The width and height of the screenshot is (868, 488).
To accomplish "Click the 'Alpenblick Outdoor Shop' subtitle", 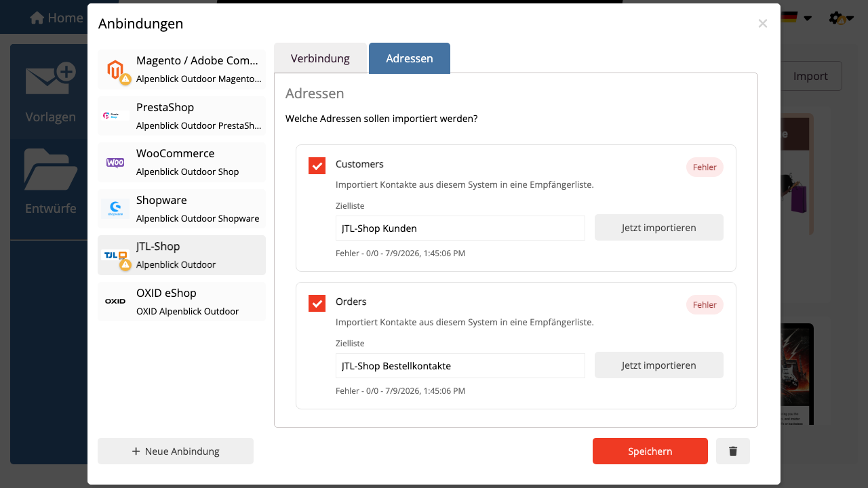I will click(x=188, y=171).
